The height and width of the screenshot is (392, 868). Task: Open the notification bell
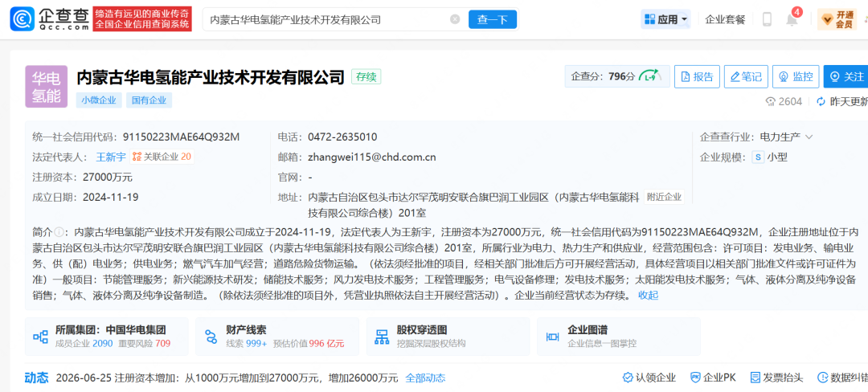(x=792, y=19)
